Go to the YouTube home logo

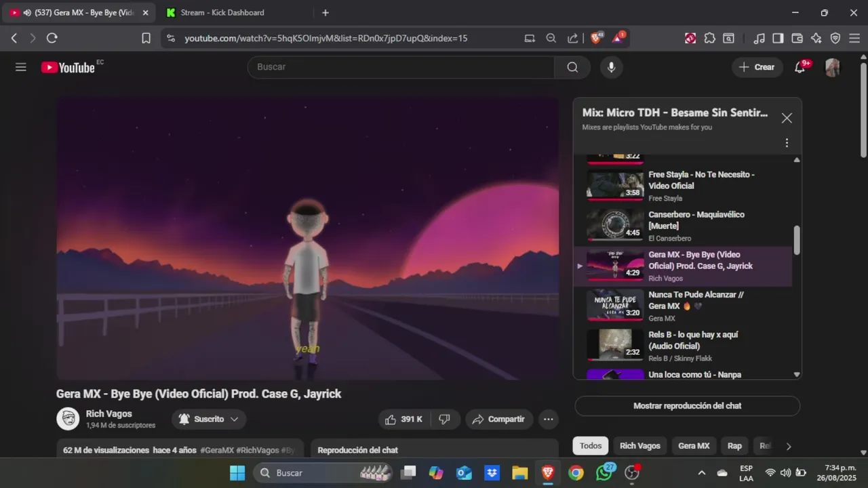pyautogui.click(x=68, y=67)
